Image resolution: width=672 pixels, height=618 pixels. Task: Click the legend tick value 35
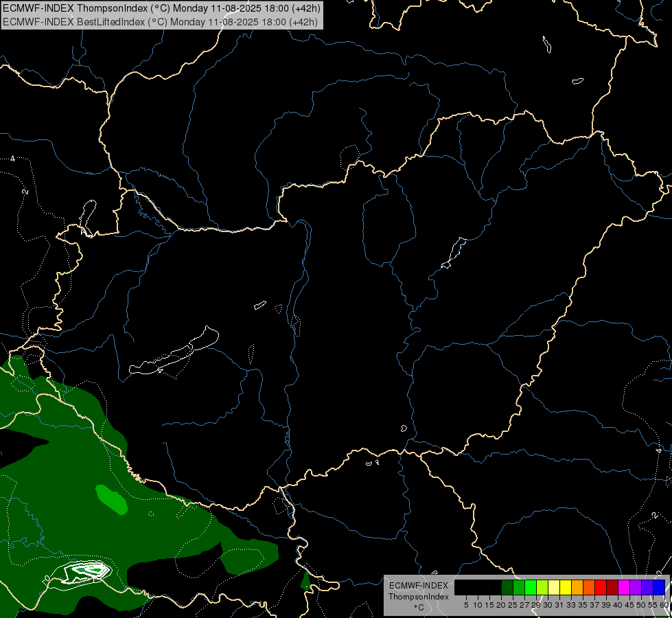pos(583,605)
